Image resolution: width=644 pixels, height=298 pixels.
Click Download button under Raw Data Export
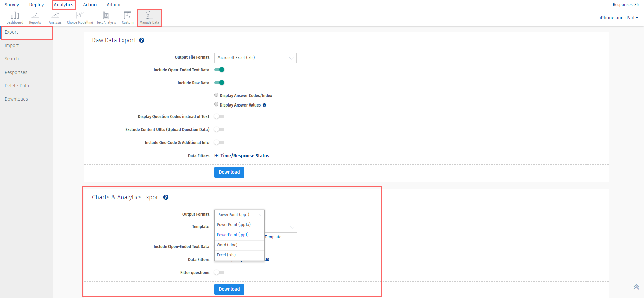pyautogui.click(x=229, y=172)
